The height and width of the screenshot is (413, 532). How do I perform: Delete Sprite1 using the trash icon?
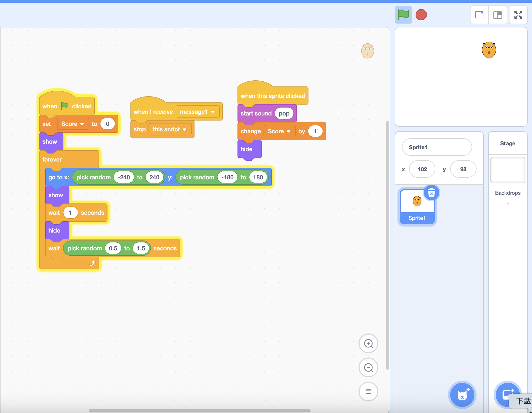point(432,193)
